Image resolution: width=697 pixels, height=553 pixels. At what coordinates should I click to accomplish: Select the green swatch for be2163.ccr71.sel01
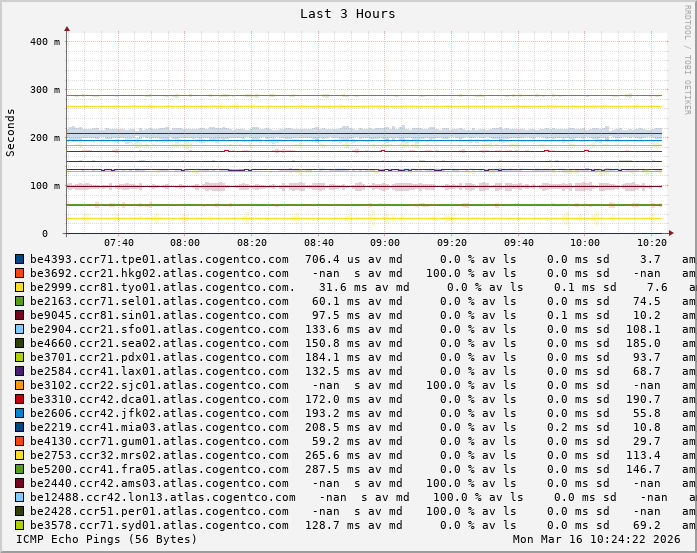pos(19,301)
